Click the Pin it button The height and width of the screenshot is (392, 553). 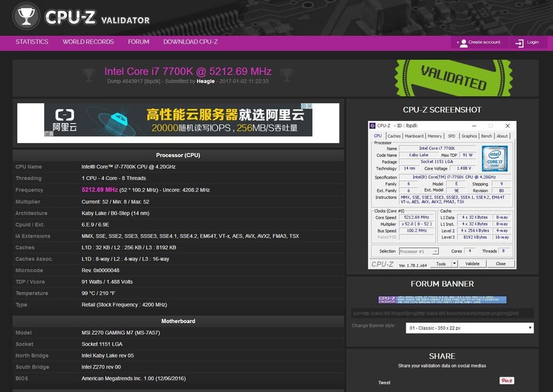click(x=507, y=380)
